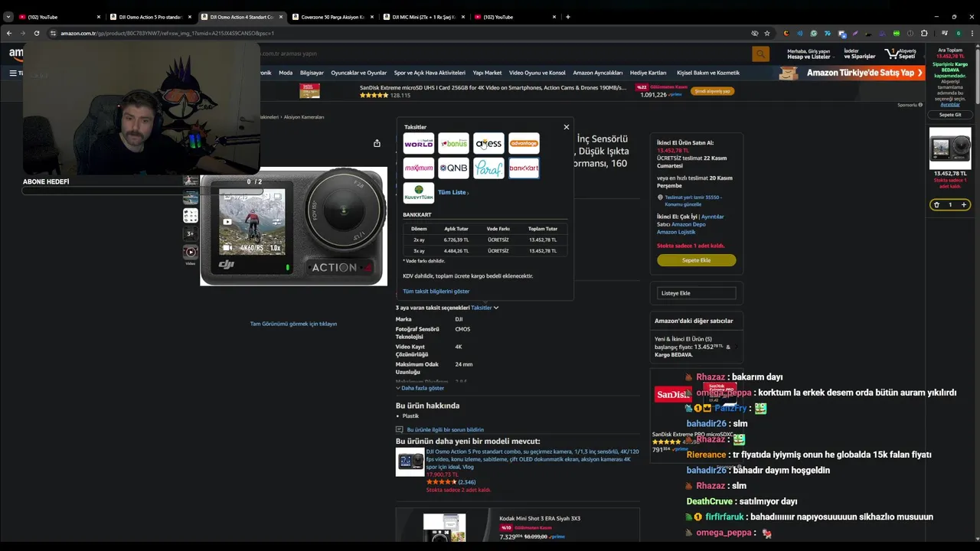Image resolution: width=980 pixels, height=551 pixels.
Task: Click Tam Görünümü görmek için tıklayın
Action: click(x=293, y=324)
